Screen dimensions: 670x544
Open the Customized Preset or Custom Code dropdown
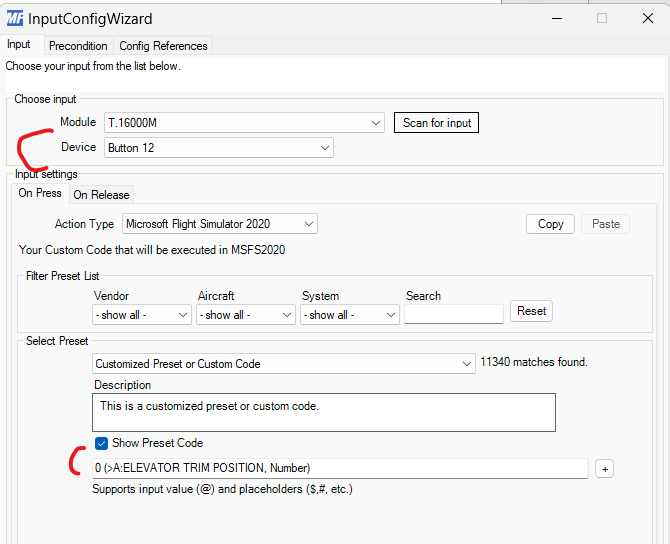[283, 364]
